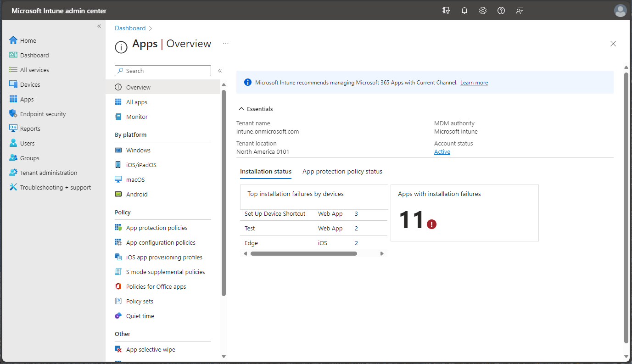This screenshot has width=632, height=364.
Task: Open the feedback icon
Action: point(519,10)
